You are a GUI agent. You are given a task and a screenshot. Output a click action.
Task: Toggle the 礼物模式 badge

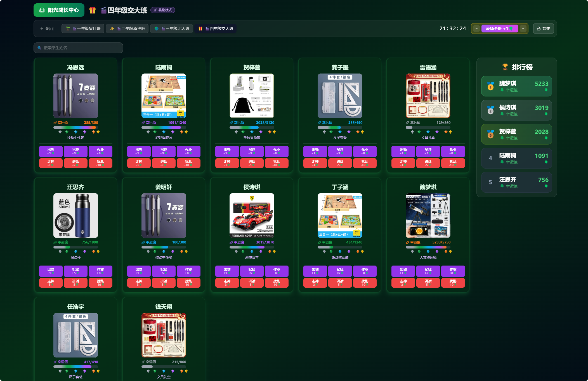163,10
